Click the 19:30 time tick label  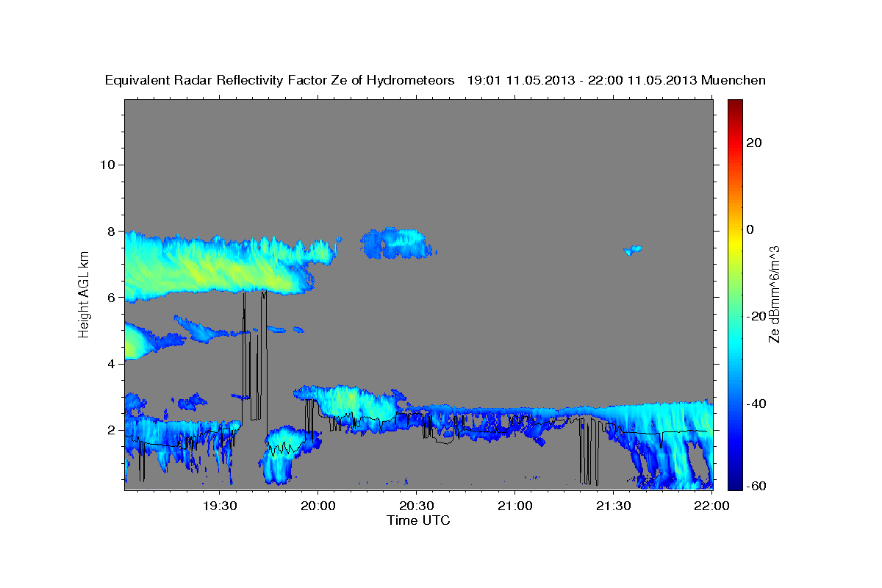point(220,506)
